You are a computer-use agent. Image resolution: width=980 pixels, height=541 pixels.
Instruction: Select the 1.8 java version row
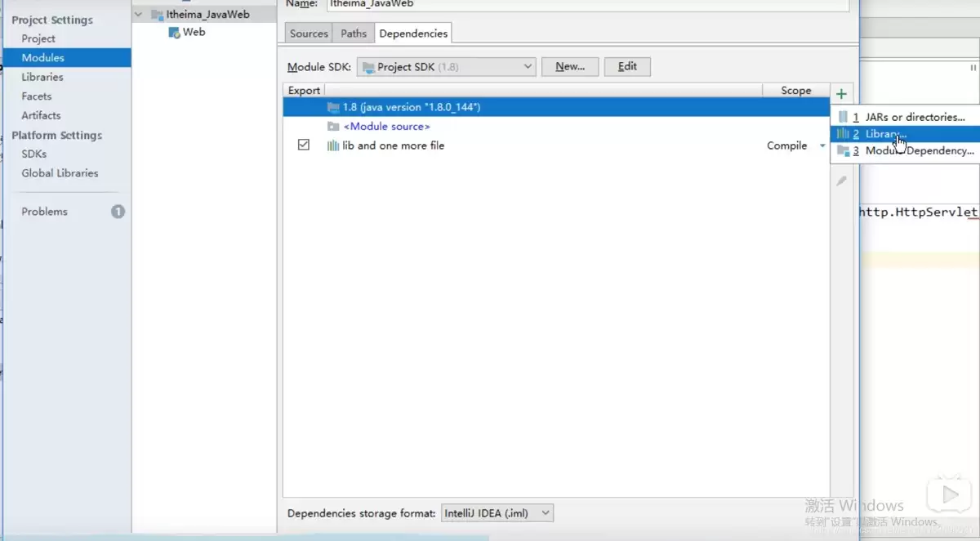tap(556, 107)
